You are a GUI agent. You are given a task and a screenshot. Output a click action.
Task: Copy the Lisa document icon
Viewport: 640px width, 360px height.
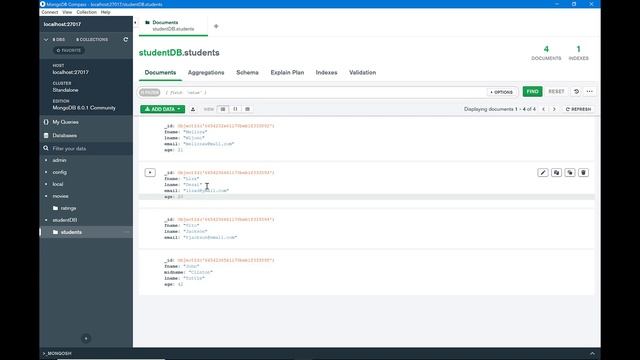click(x=556, y=173)
